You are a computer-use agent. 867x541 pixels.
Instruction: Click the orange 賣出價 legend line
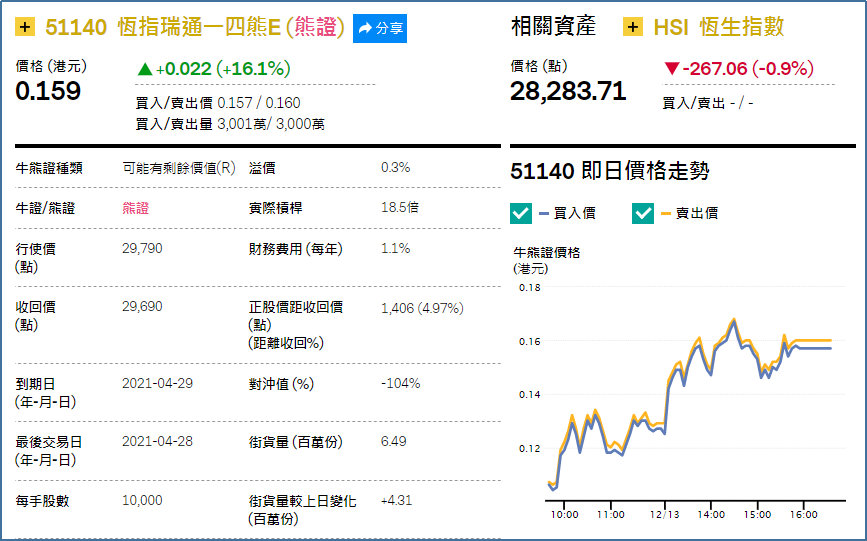666,214
